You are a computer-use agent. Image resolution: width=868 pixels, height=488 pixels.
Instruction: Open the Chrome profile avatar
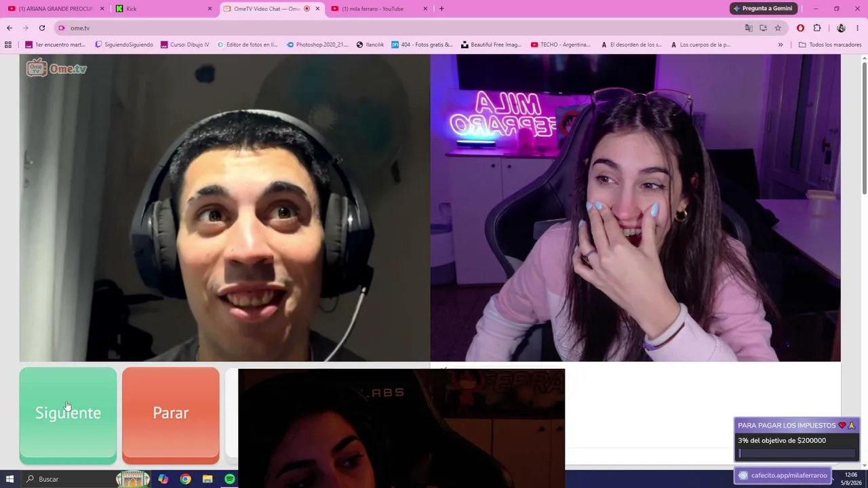(x=842, y=28)
